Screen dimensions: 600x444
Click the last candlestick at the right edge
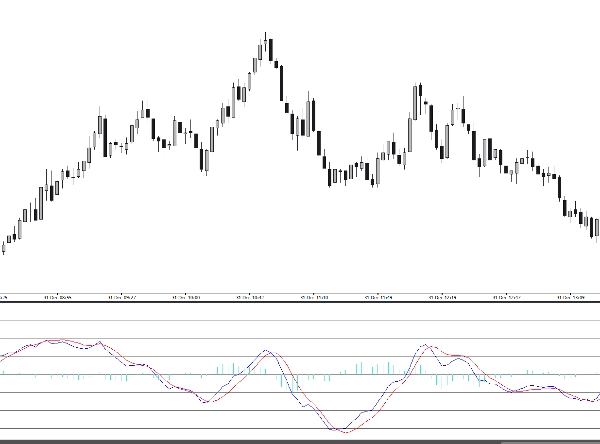pyautogui.click(x=597, y=228)
